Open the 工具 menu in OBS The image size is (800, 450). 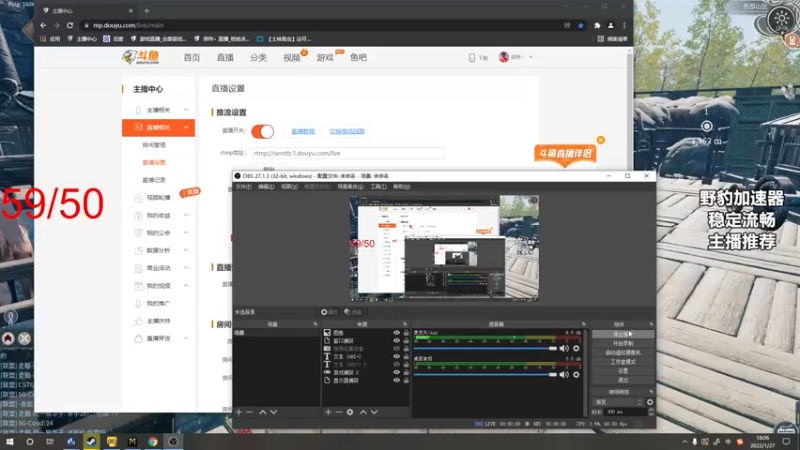tap(378, 187)
